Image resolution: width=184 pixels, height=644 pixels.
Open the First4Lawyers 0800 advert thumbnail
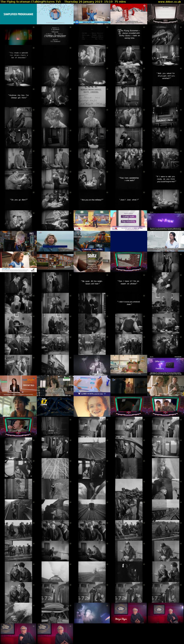coord(18,386)
